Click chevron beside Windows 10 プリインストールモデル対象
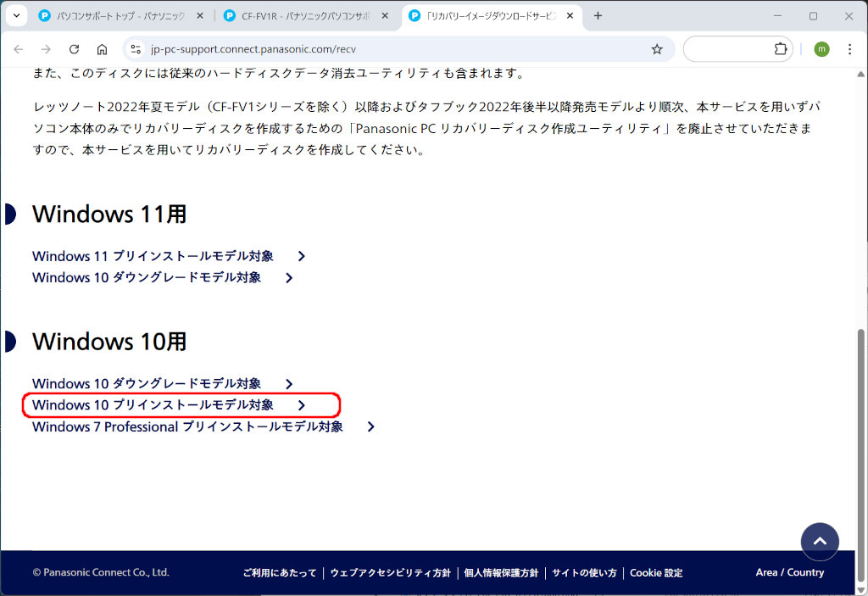Screen dimensions: 868x596 pos(301,405)
